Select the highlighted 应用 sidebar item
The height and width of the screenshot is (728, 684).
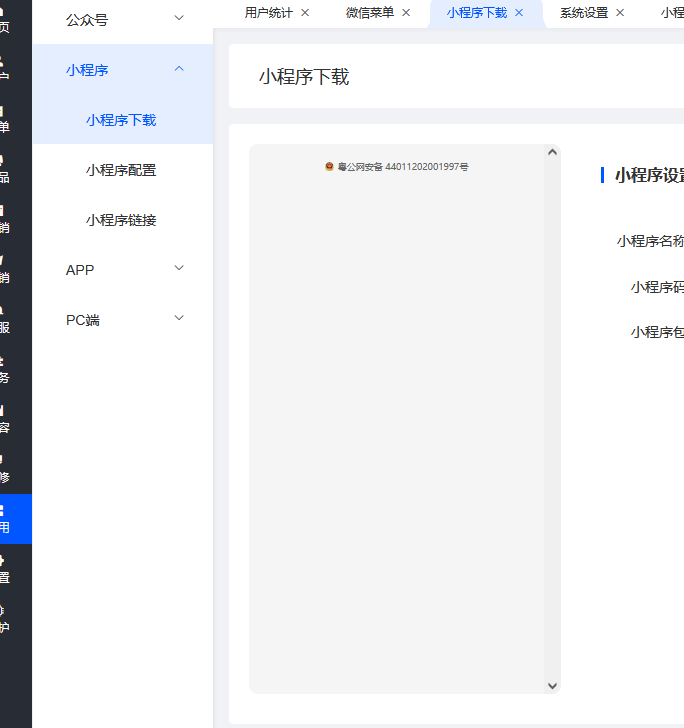click(x=8, y=518)
